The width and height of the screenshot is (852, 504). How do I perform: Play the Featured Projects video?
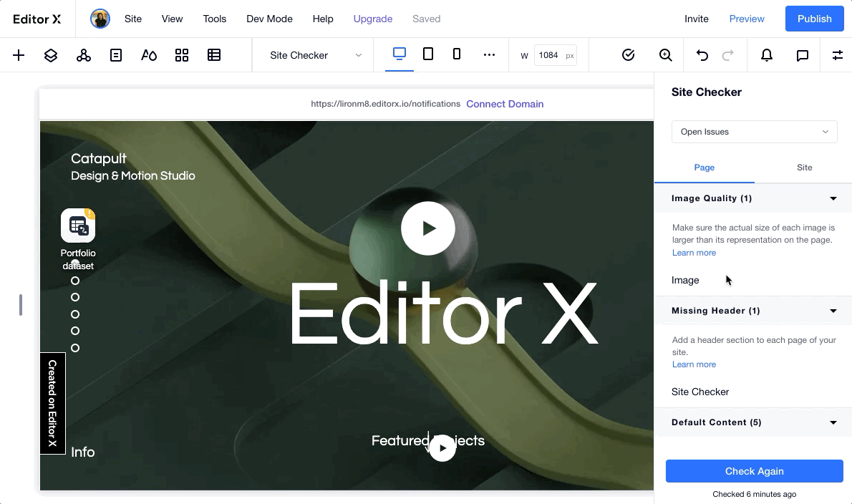click(x=442, y=448)
